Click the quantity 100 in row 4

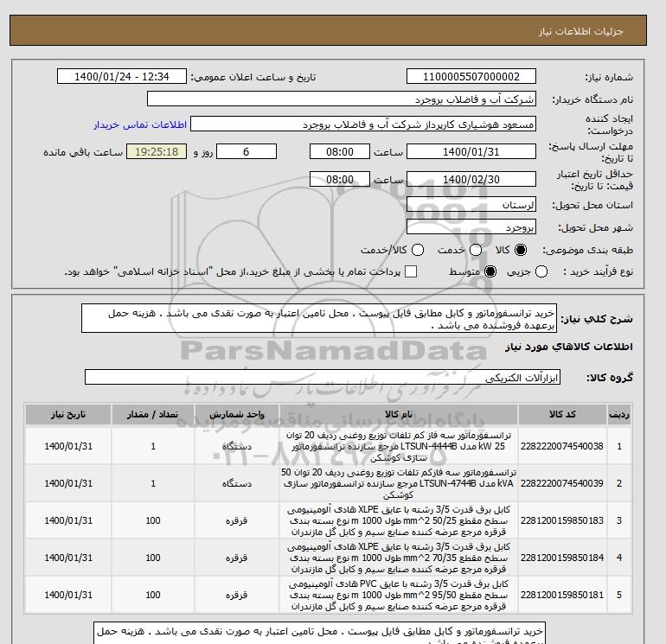coord(153,558)
